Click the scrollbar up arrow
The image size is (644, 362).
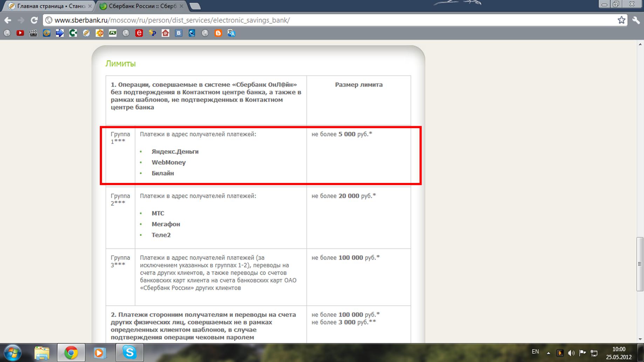coord(640,44)
